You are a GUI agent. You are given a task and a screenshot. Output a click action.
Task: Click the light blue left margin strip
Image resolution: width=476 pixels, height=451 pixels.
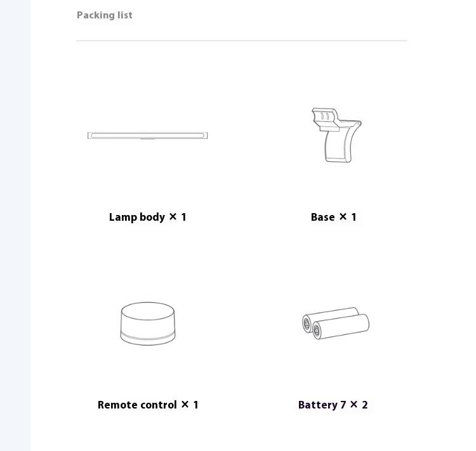(15, 226)
